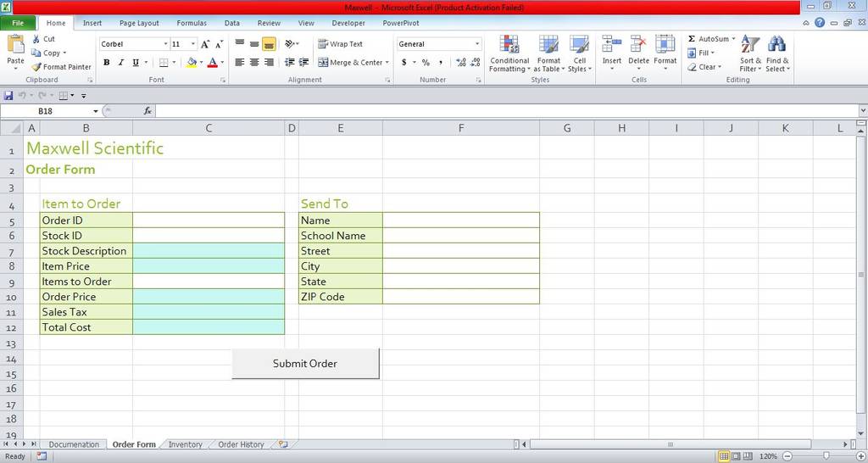Click the font color A button
Viewport: 868px width, 463px height.
[212, 63]
